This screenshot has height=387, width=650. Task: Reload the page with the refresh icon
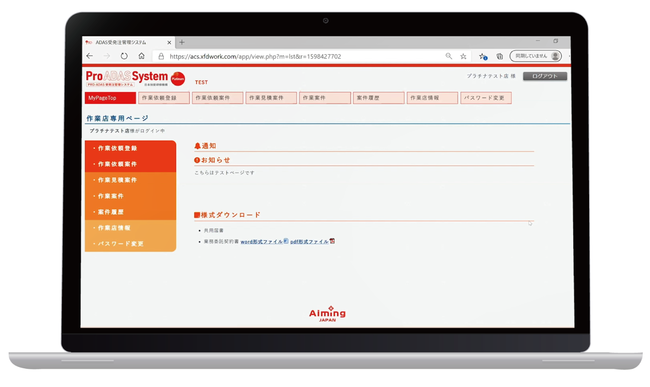pos(124,56)
